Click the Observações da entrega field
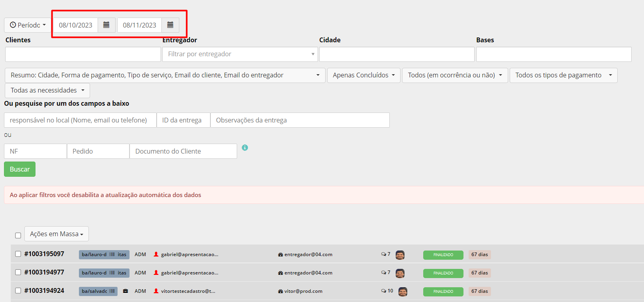The height and width of the screenshot is (302, 644). pos(300,120)
